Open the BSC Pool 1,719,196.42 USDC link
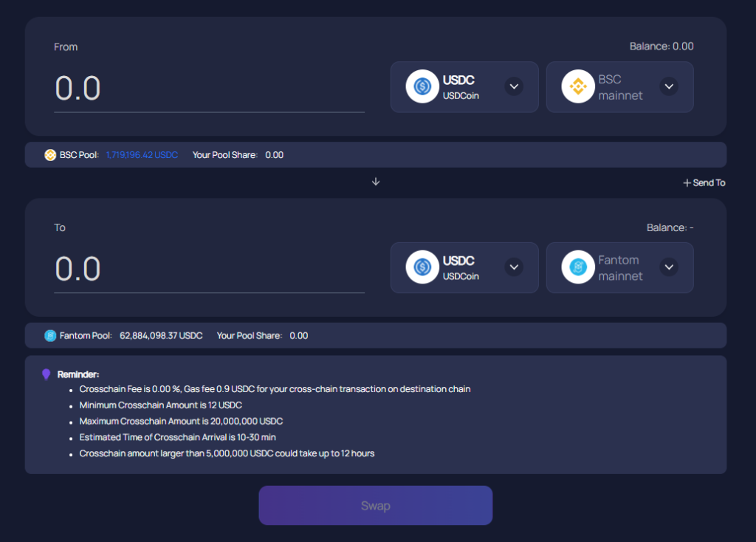The image size is (756, 542). click(x=142, y=155)
